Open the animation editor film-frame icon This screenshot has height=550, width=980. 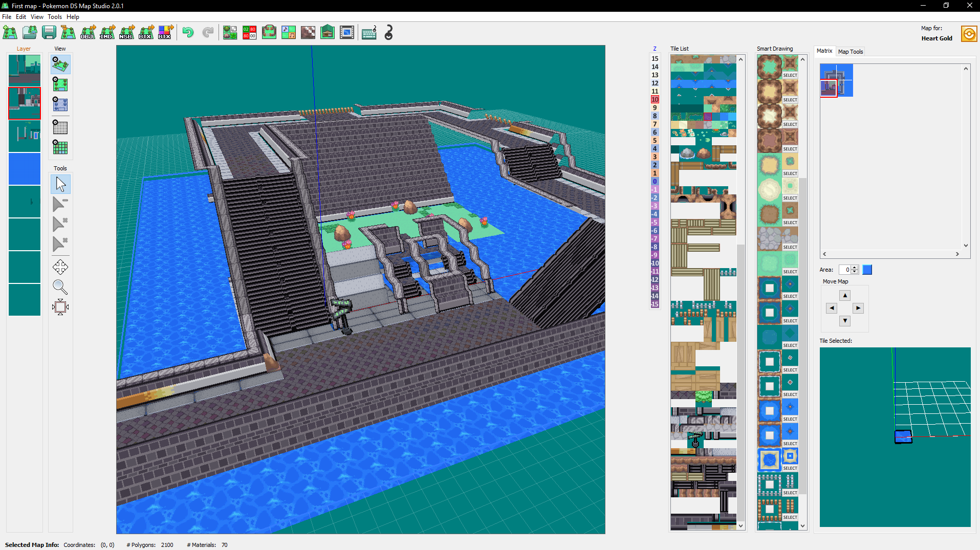(347, 33)
